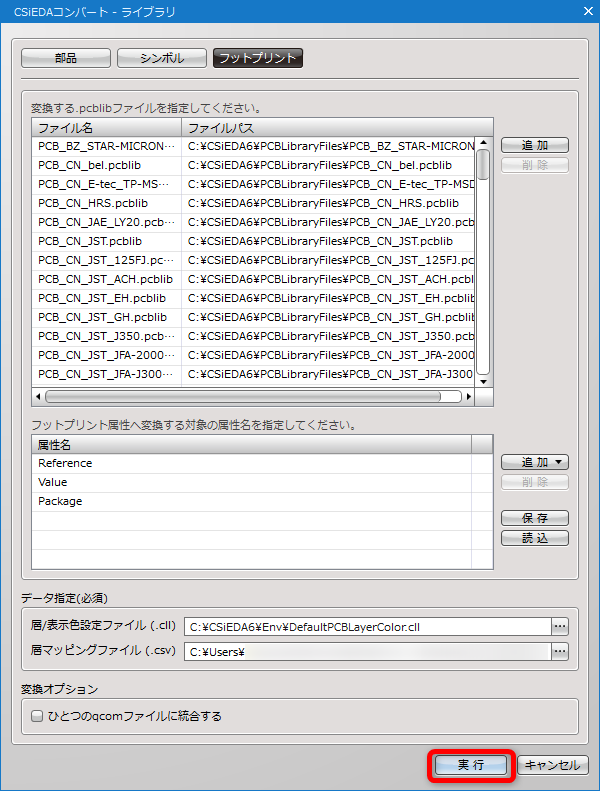Open the attribute 追加 dropdown button

[x=535, y=462]
